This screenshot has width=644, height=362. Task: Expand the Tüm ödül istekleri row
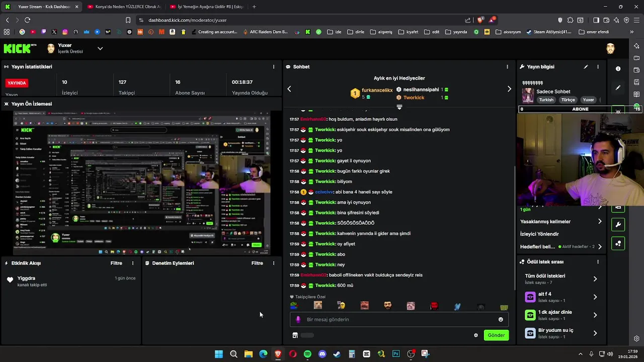click(561, 279)
